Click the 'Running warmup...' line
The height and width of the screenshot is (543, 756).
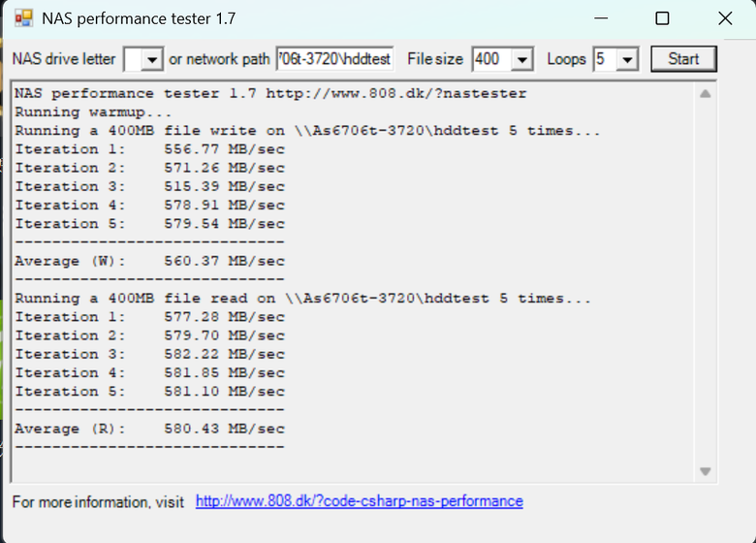coord(93,112)
